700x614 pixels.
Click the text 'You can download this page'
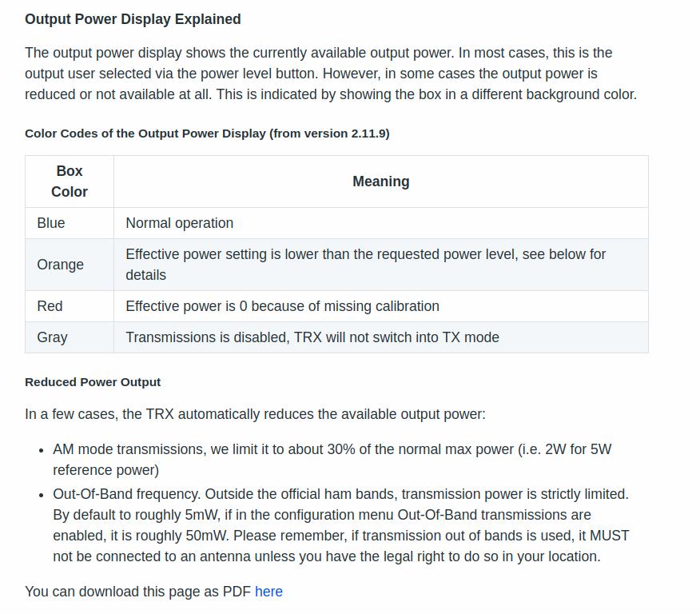137,592
